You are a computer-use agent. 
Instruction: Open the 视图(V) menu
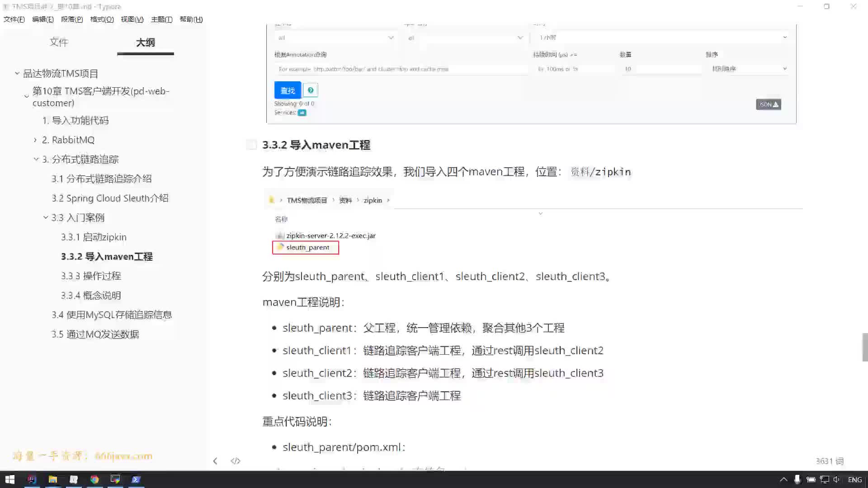click(x=132, y=19)
